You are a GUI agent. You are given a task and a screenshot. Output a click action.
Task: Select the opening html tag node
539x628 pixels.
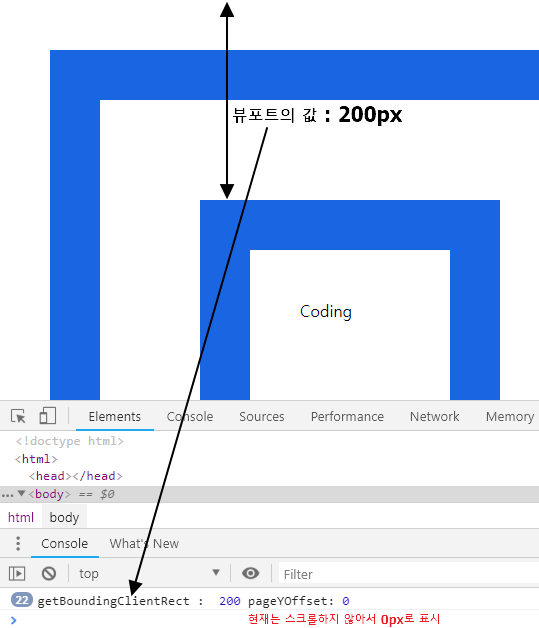(x=36, y=459)
